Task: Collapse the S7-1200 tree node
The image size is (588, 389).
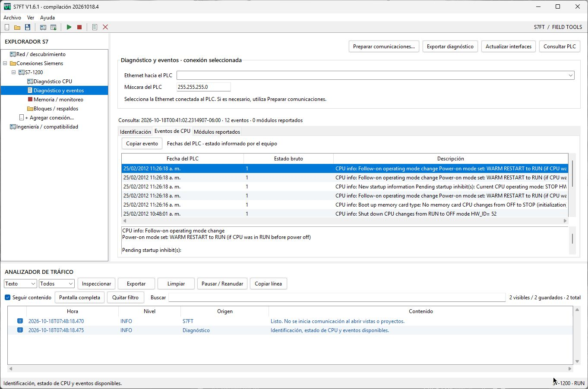Action: click(x=13, y=72)
